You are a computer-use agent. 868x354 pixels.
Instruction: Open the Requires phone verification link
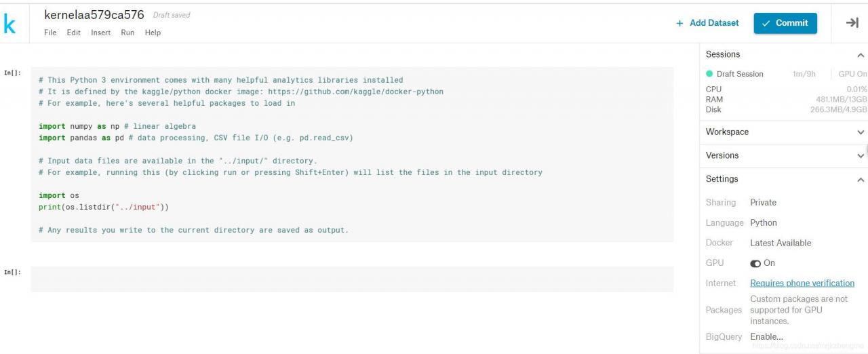pyautogui.click(x=802, y=283)
